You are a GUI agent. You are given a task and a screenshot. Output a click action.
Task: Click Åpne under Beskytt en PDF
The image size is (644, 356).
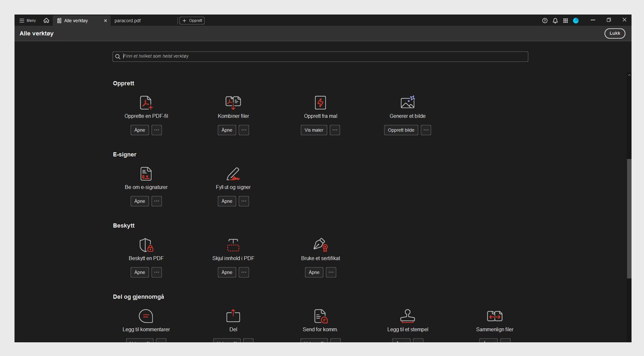(x=140, y=273)
